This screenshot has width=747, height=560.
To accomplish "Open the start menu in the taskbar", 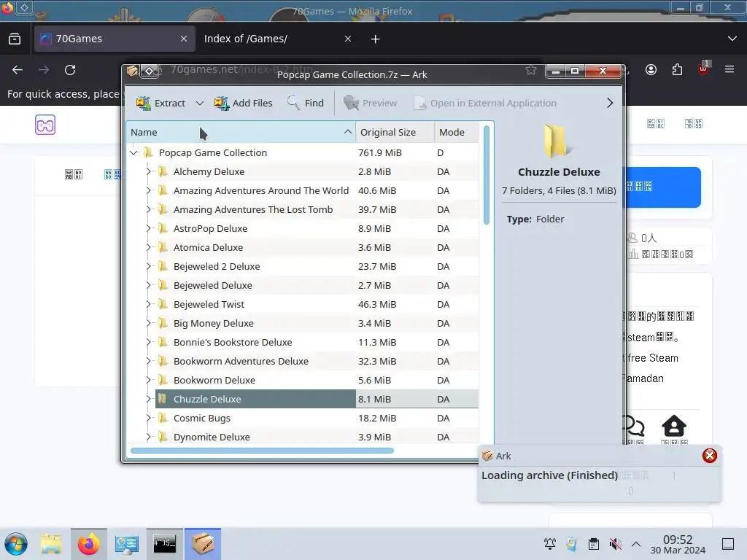I will 16,544.
